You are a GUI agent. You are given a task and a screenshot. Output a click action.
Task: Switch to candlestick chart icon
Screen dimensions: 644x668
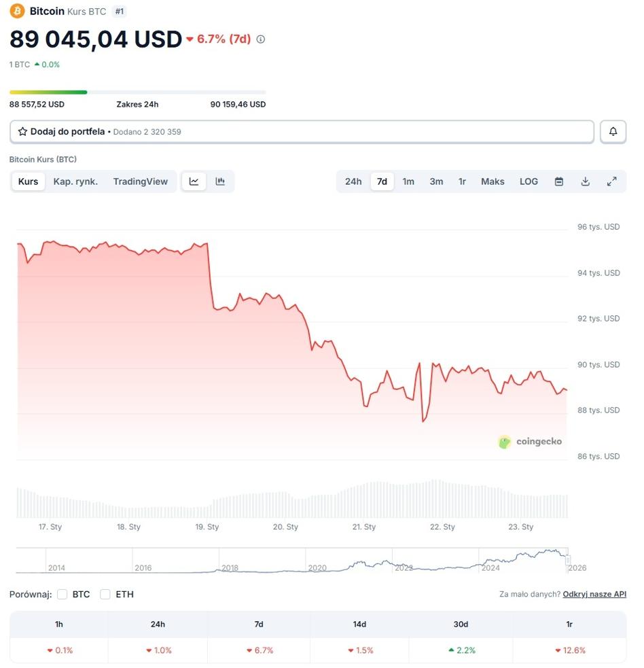coord(220,181)
